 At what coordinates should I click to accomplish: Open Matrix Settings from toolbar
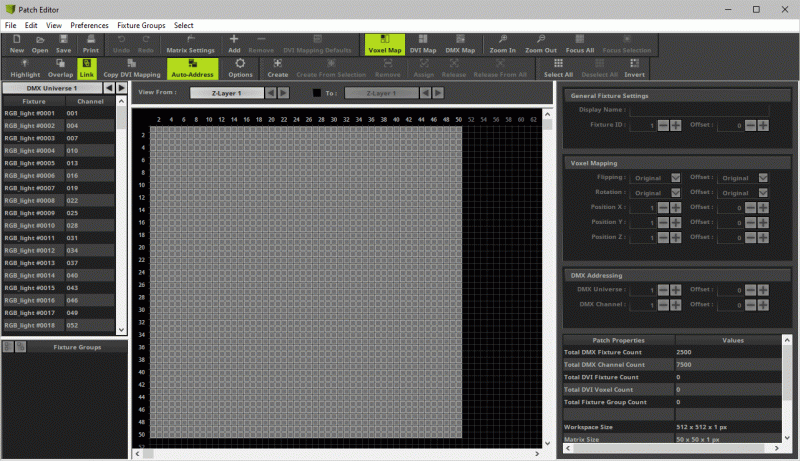click(x=190, y=44)
